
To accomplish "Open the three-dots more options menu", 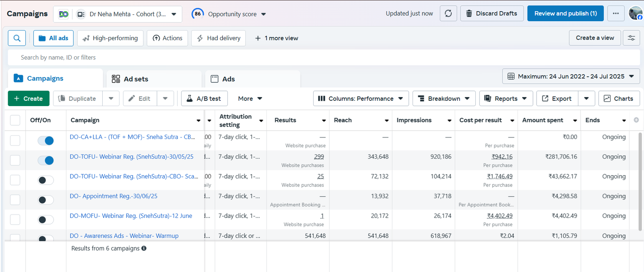I will (615, 14).
